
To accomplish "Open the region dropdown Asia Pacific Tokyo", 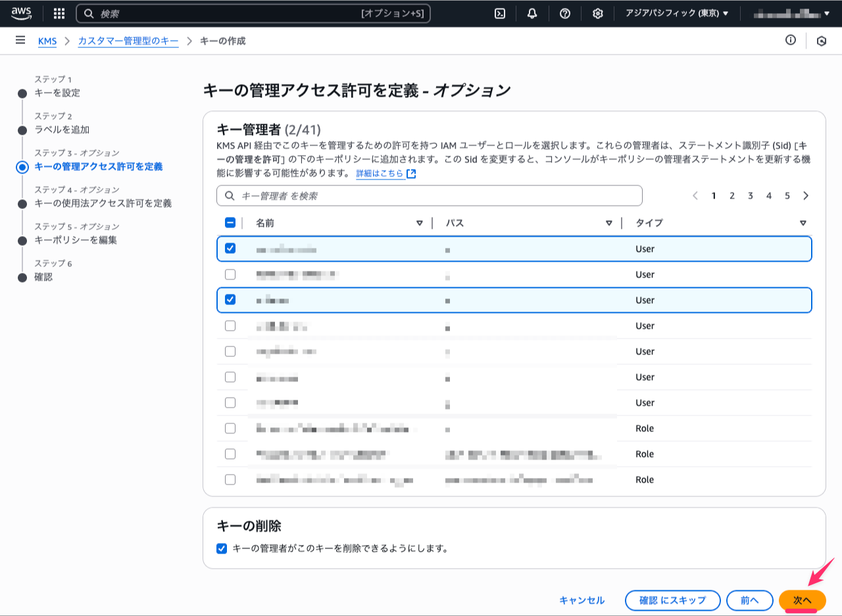I will (x=677, y=13).
